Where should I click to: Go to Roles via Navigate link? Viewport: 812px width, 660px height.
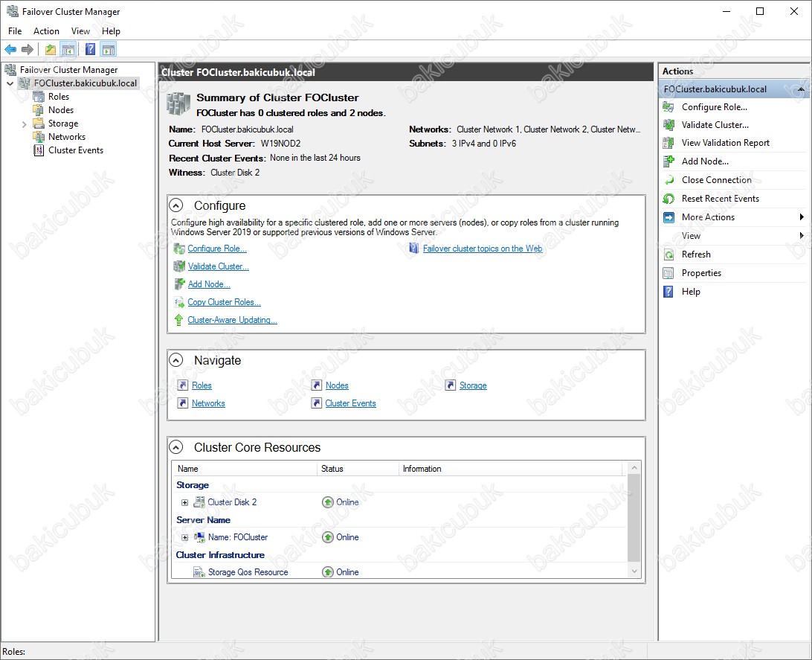pos(202,385)
